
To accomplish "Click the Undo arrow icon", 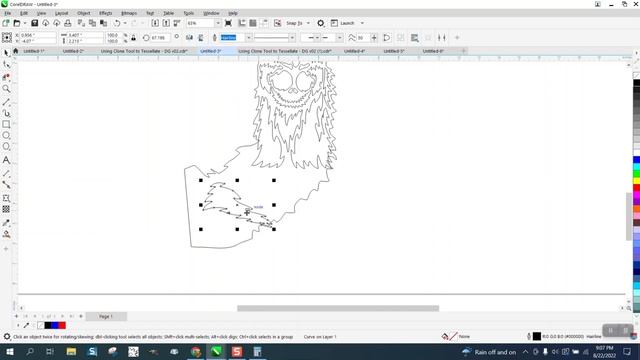I will (x=117, y=23).
